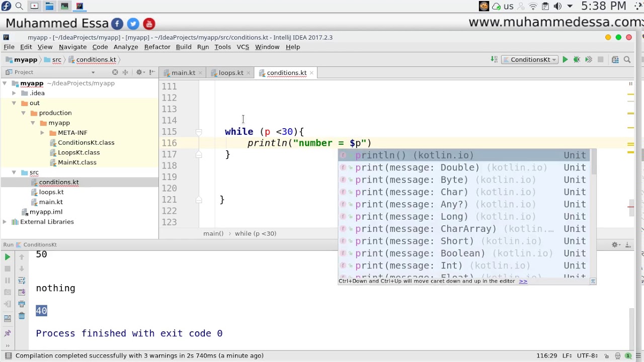Show more Run panel actions chevrons
The height and width of the screenshot is (362, 644).
tap(8, 345)
